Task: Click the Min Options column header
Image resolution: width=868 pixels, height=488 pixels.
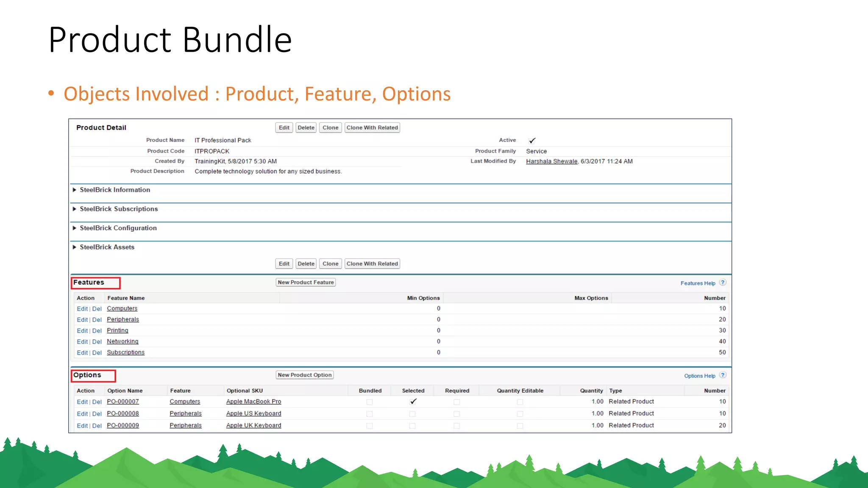Action: [x=423, y=298]
